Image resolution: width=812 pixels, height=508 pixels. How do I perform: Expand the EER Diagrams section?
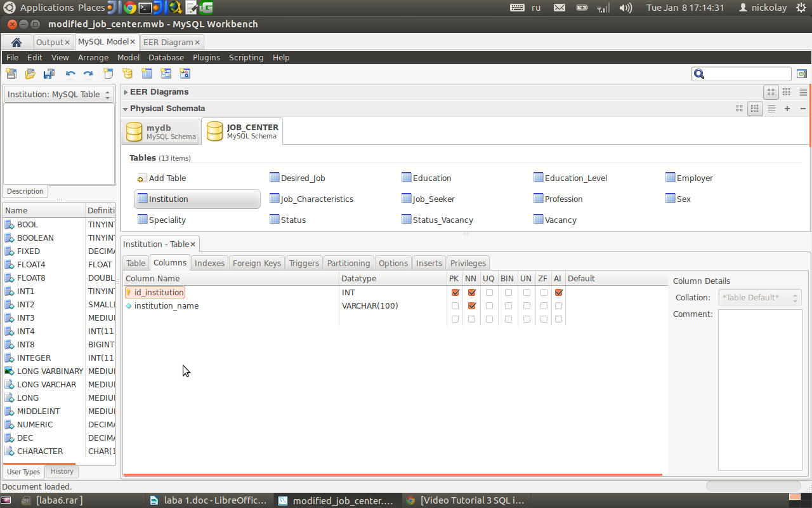click(126, 92)
